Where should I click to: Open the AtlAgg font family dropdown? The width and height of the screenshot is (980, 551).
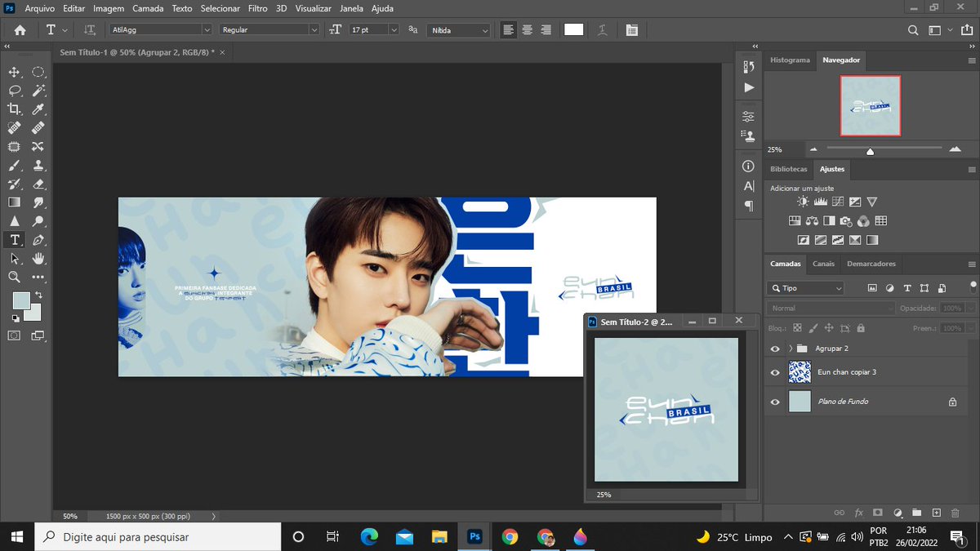click(x=207, y=29)
